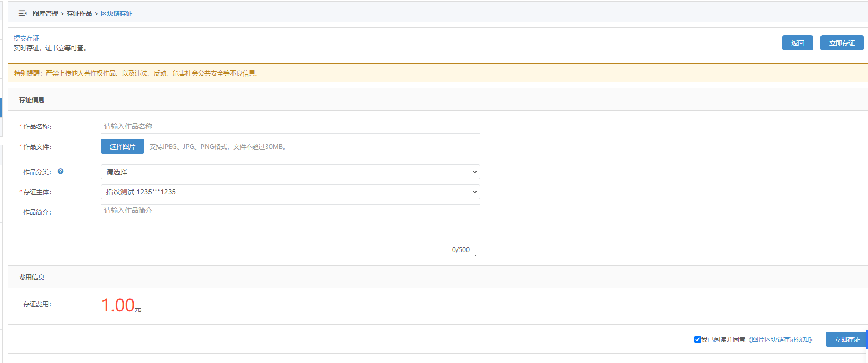
Task: Click the 提交存证 heading text
Action: click(x=26, y=39)
